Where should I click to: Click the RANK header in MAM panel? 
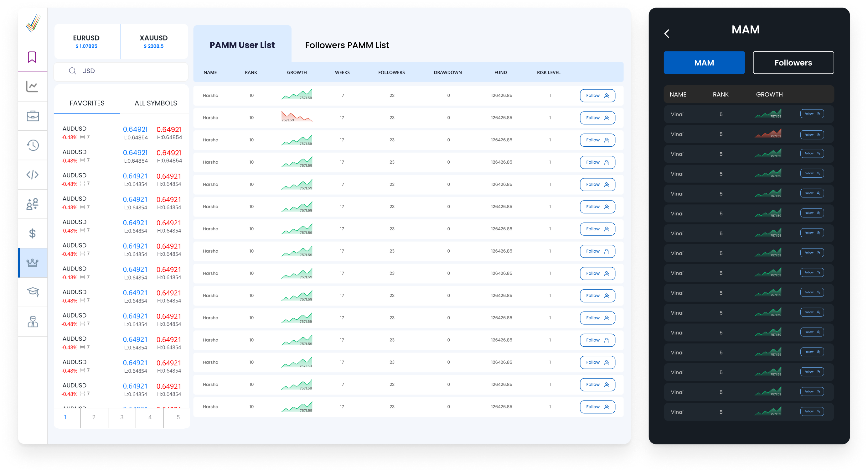[721, 95]
